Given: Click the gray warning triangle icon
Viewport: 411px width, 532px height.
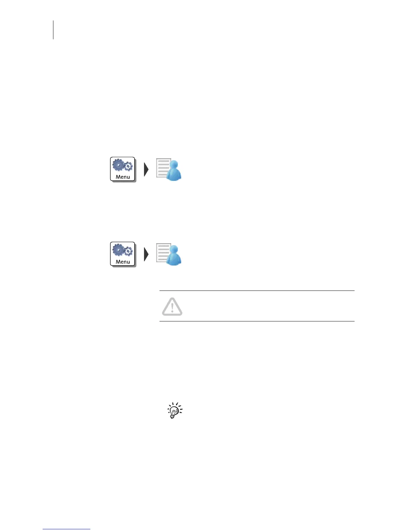Looking at the screenshot, I should click(x=172, y=306).
